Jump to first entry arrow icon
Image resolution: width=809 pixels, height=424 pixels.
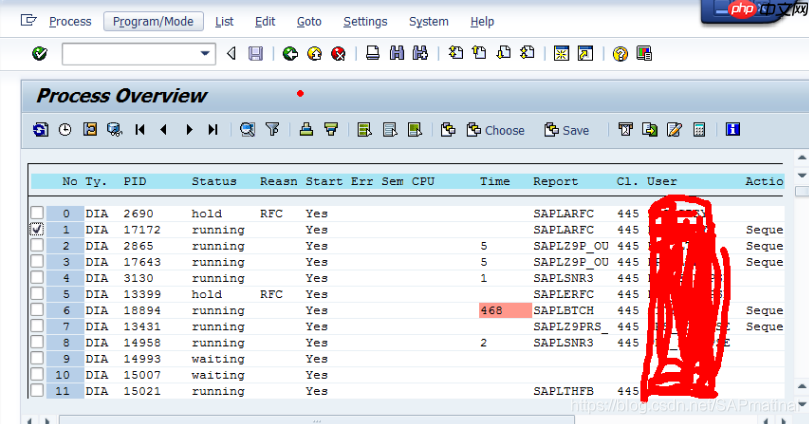pos(139,129)
